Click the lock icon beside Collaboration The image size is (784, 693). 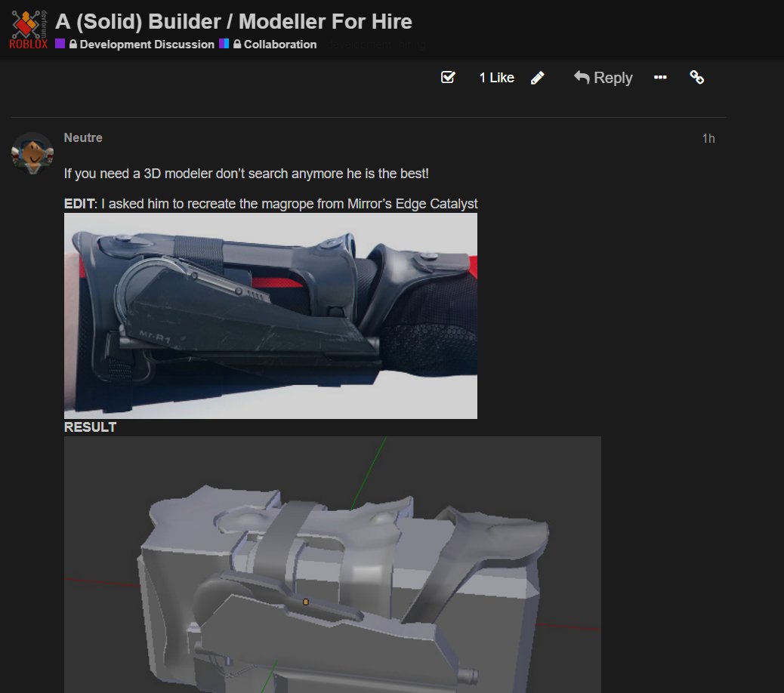[237, 44]
